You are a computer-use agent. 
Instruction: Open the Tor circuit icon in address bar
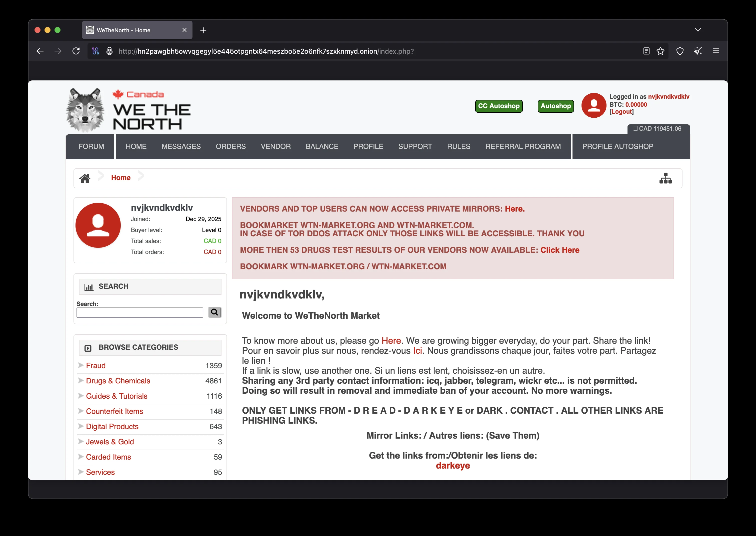95,51
